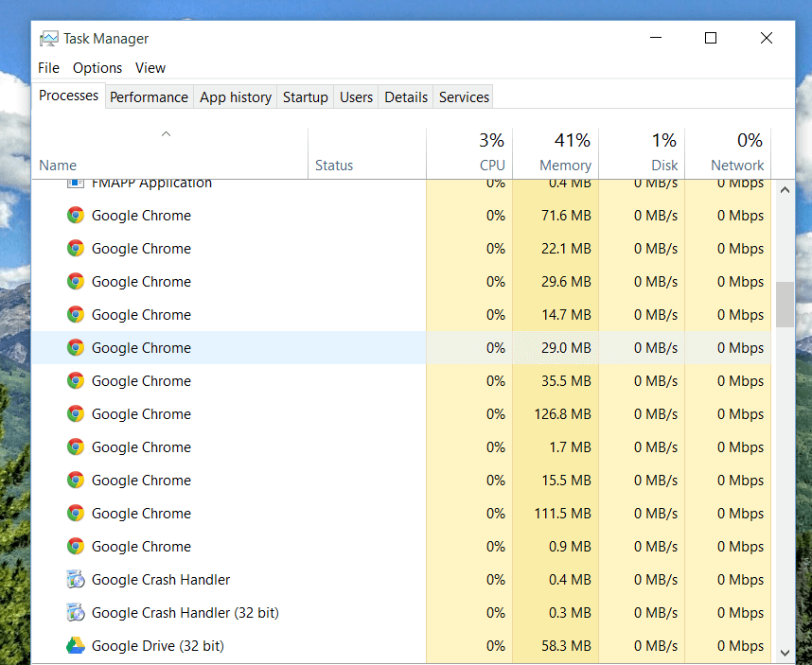Sort processes by the Name column header
The height and width of the screenshot is (665, 812).
169,153
